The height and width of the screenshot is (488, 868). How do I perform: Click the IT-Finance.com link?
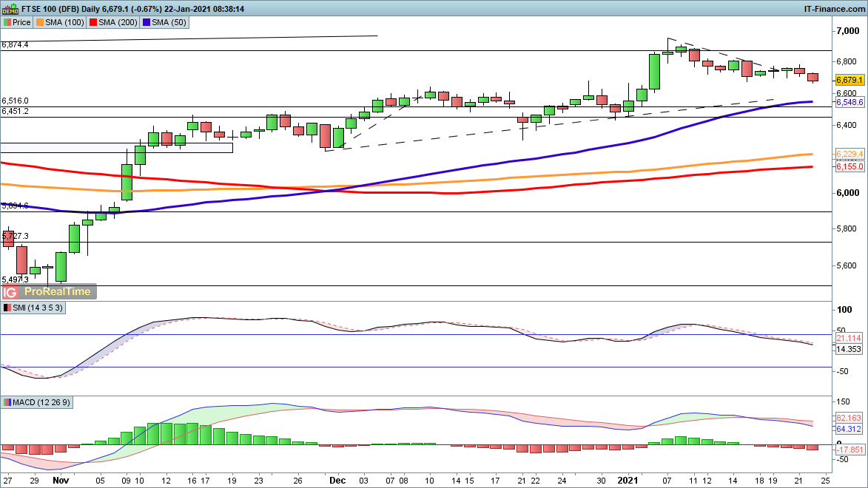click(x=833, y=9)
